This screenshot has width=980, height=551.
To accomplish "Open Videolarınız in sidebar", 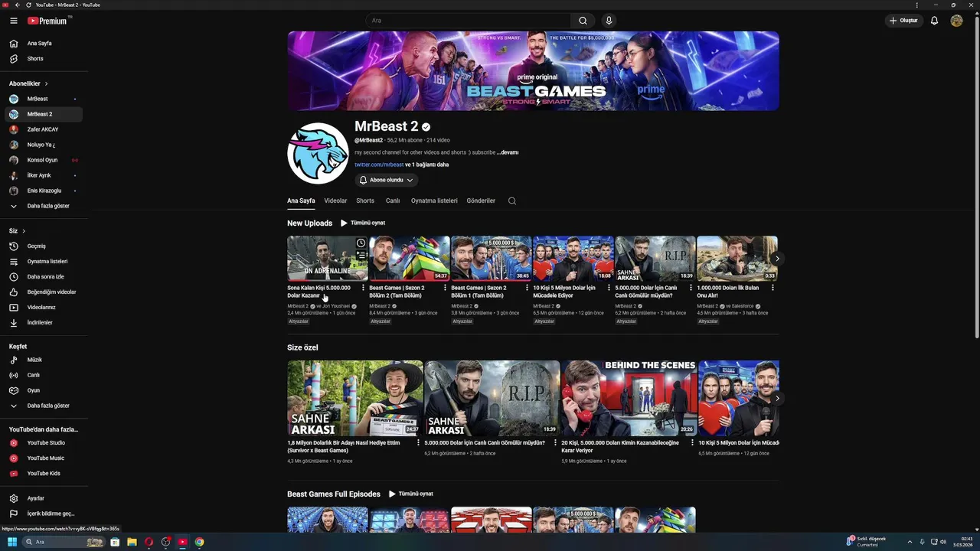I will pyautogui.click(x=44, y=308).
